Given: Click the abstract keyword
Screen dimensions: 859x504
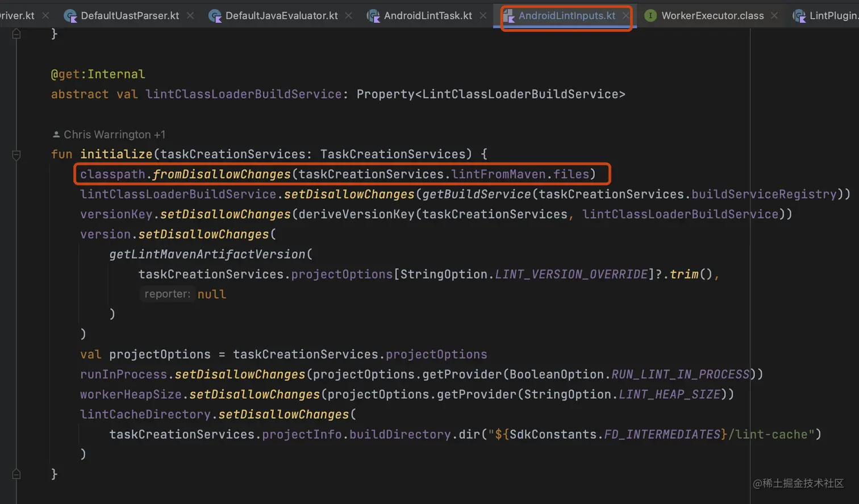Looking at the screenshot, I should [x=80, y=94].
